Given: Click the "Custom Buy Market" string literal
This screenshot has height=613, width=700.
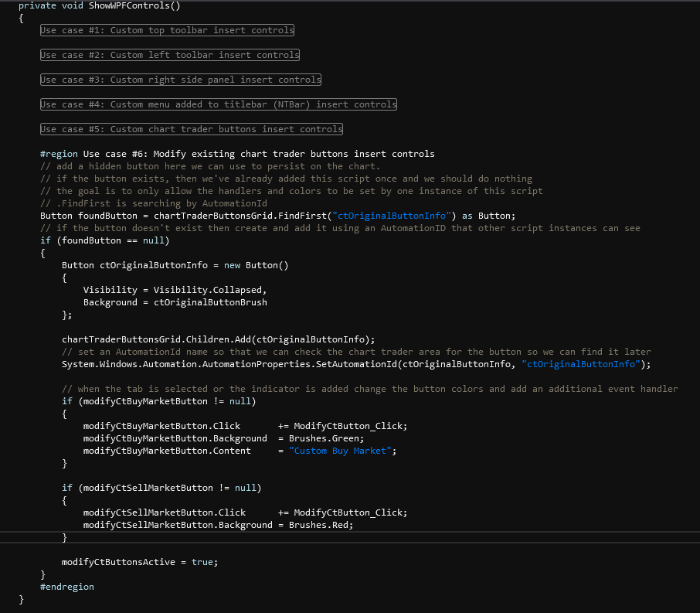Looking at the screenshot, I should [342, 451].
